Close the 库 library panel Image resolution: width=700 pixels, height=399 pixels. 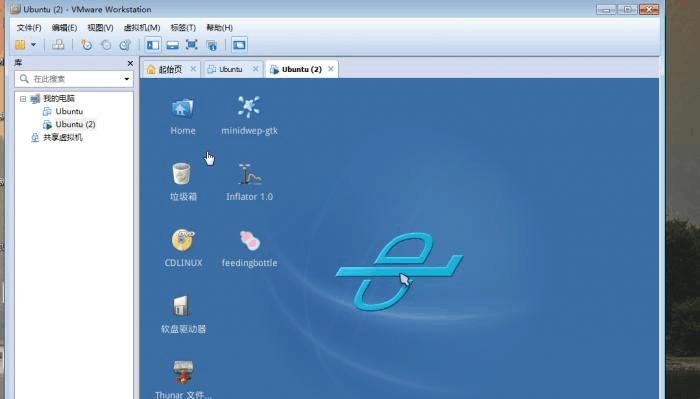pyautogui.click(x=130, y=63)
